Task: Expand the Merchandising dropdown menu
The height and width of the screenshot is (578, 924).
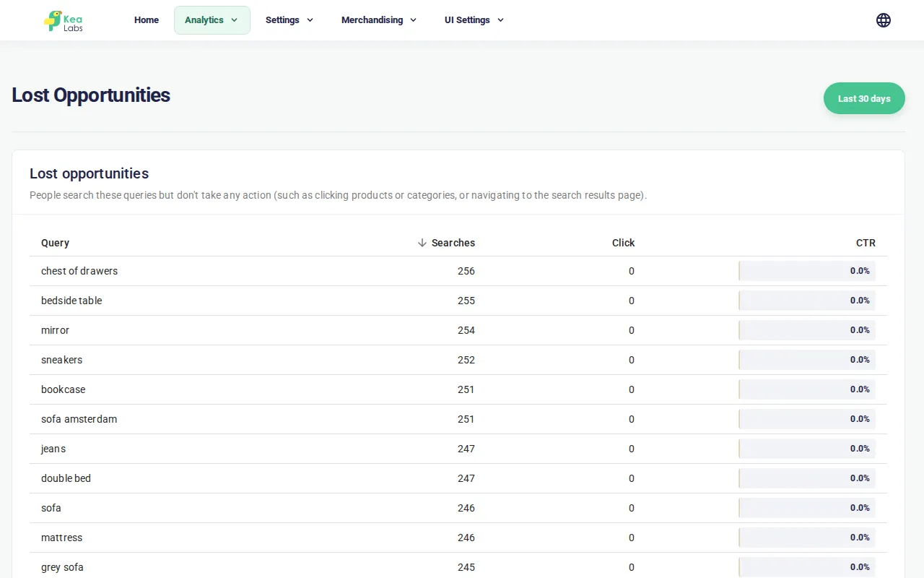Action: click(x=379, y=20)
